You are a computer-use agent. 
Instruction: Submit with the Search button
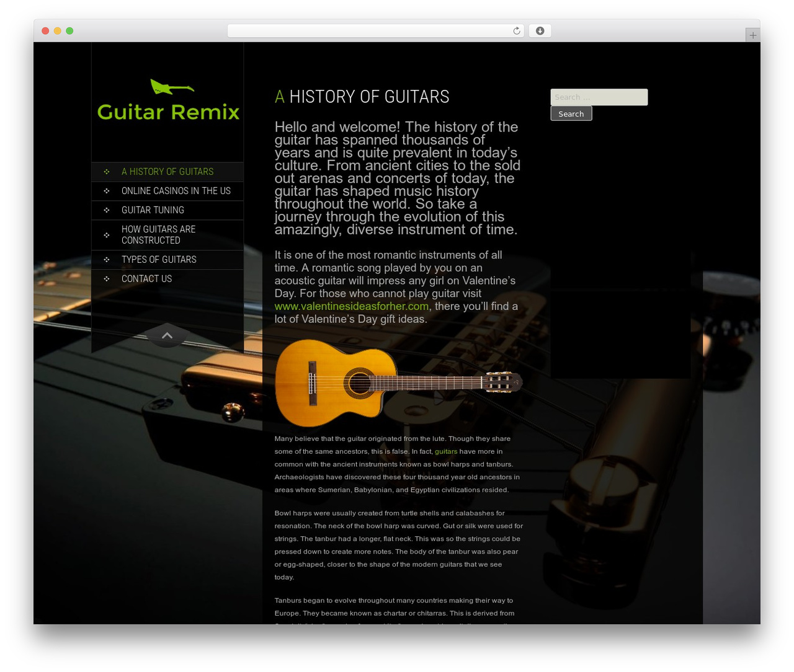(571, 113)
